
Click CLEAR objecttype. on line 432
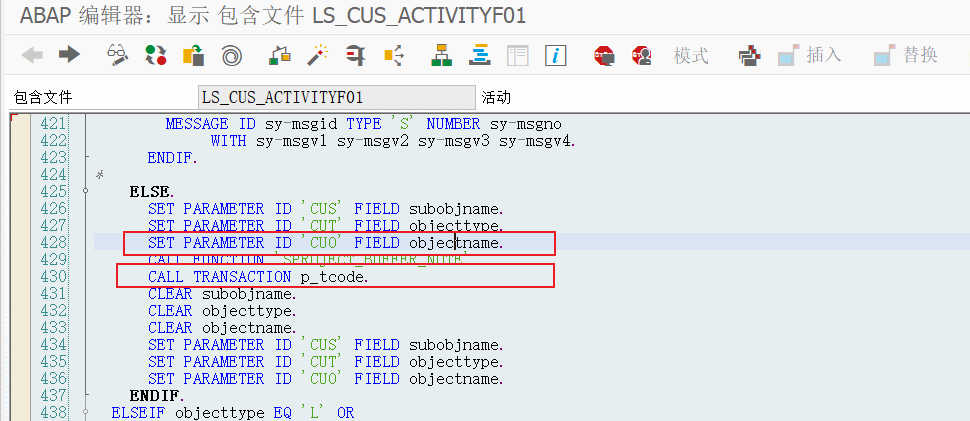click(222, 310)
